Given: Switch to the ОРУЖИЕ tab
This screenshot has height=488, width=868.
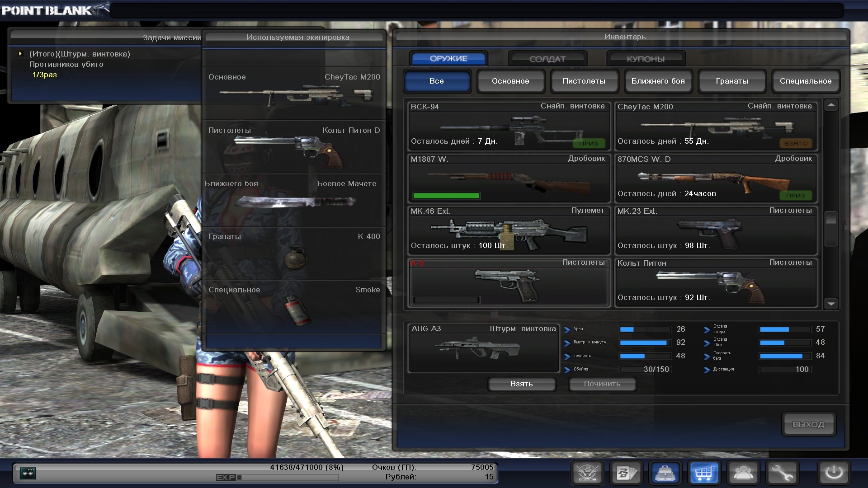Looking at the screenshot, I should [x=448, y=58].
